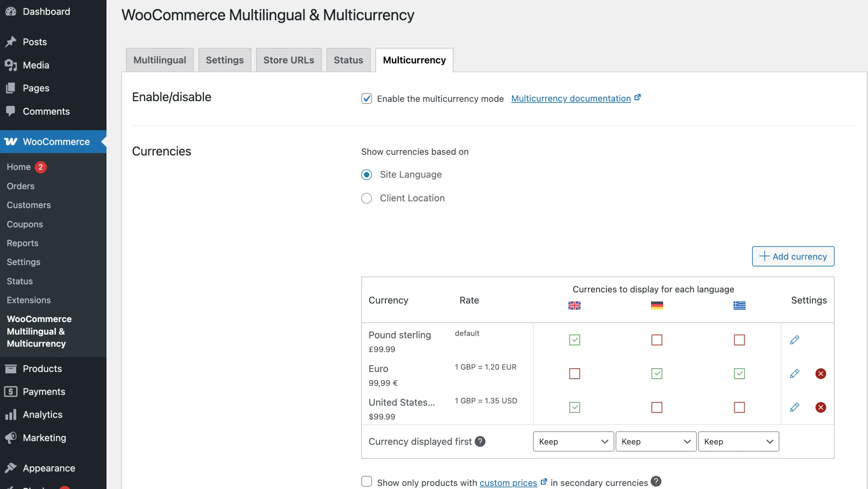Edit Euro currency with the pencil icon

pos(795,374)
